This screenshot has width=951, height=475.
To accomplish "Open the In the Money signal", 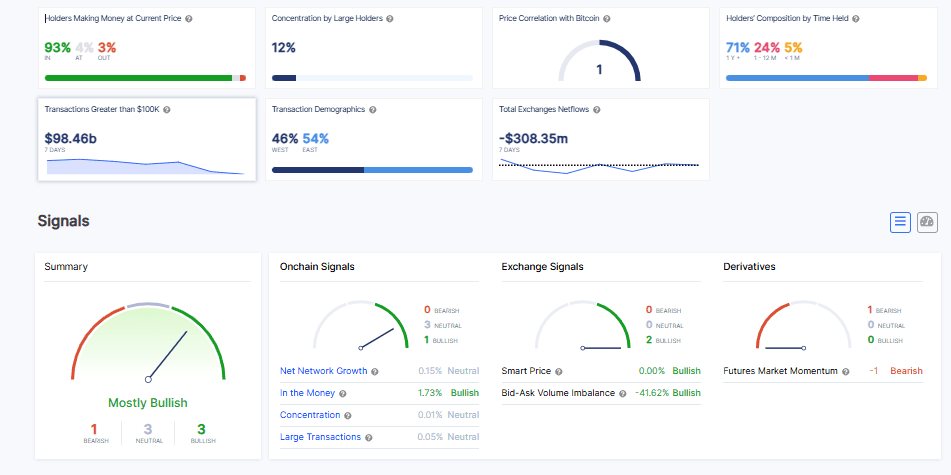I will click(306, 393).
